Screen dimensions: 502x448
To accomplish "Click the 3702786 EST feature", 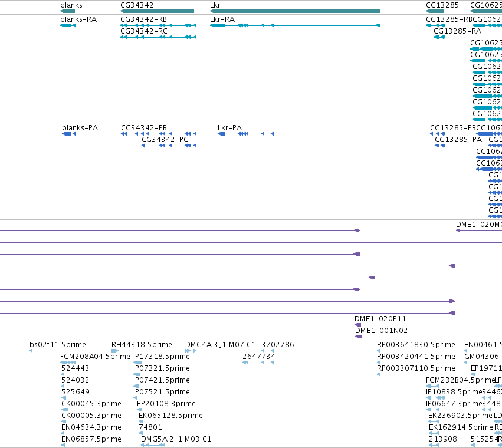I will click(x=268, y=351).
